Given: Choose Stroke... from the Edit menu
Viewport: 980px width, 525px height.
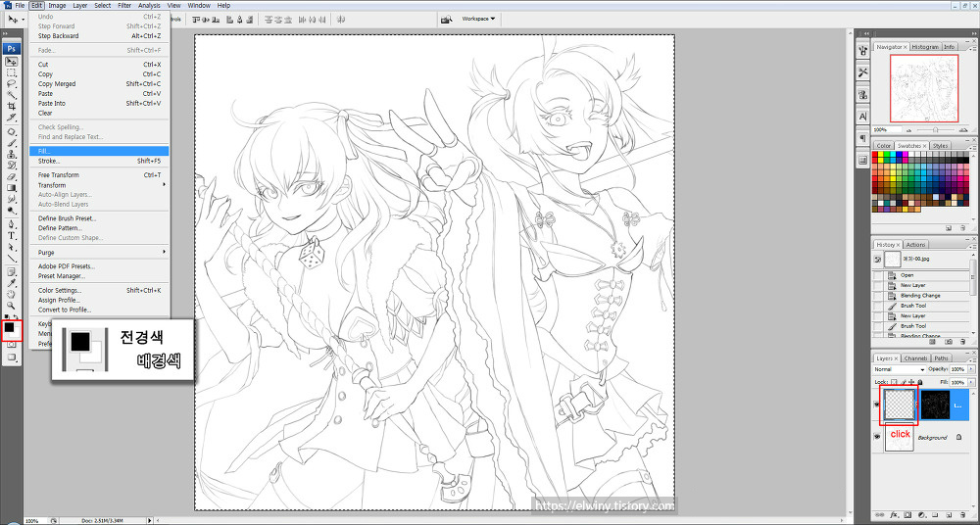Looking at the screenshot, I should click(x=99, y=161).
